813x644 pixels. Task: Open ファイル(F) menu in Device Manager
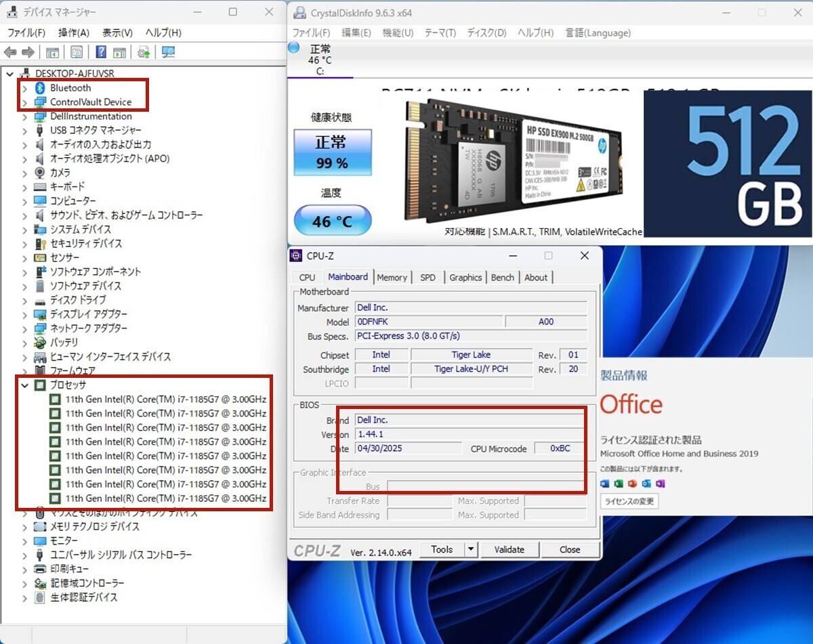tap(26, 33)
